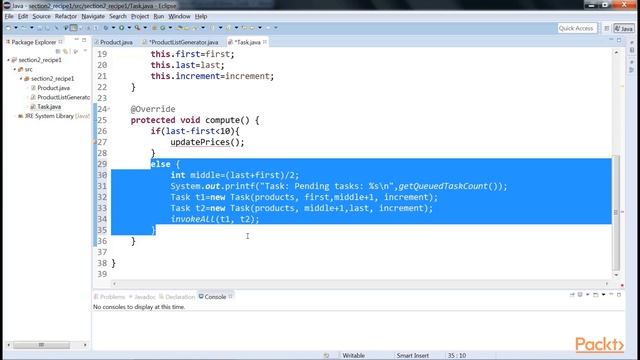Image resolution: width=640 pixels, height=360 pixels.
Task: Select Task.java in Package Explorer
Action: tap(49, 107)
